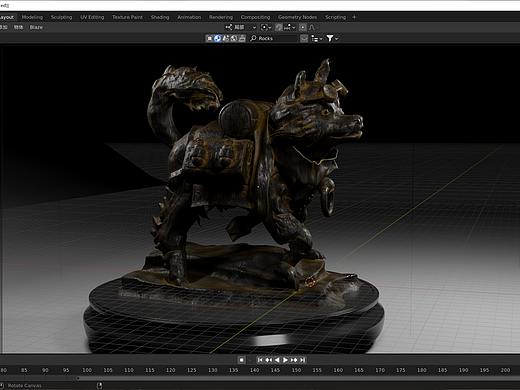520x390 pixels.
Task: Switch to Geometry Nodes workspace tab
Action: pyautogui.click(x=297, y=17)
